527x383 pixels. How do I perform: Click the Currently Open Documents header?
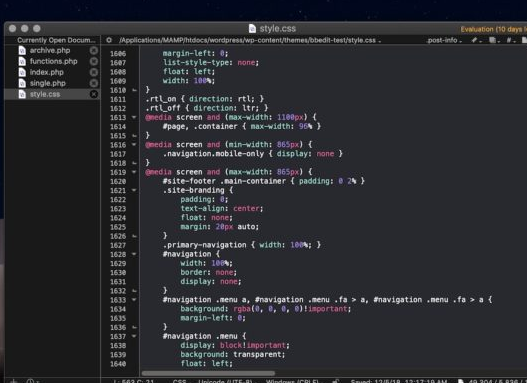coord(56,40)
